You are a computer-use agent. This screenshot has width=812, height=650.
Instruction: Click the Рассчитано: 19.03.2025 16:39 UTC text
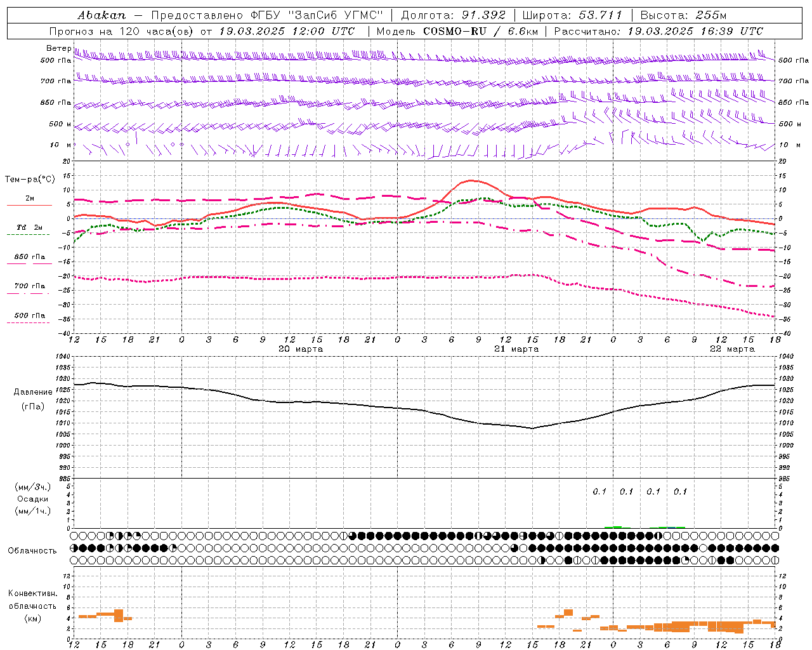tap(658, 31)
